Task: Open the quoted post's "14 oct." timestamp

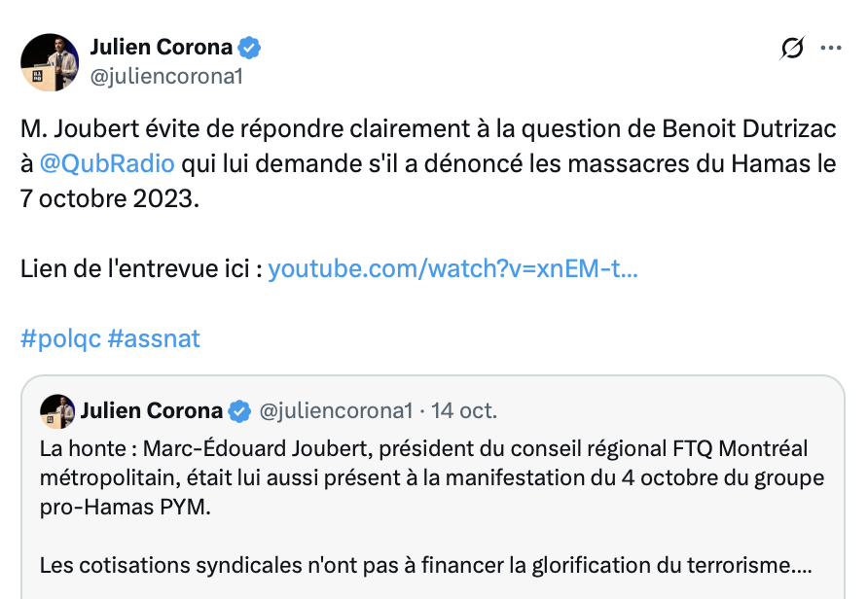Action: [464, 411]
